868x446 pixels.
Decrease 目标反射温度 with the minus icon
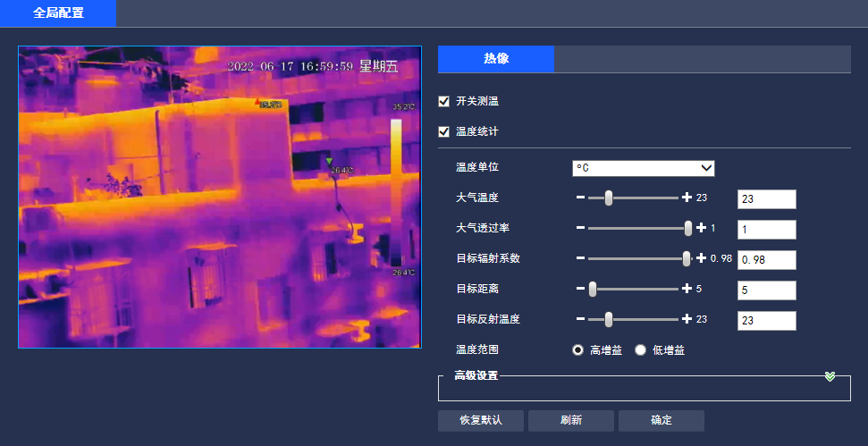point(580,319)
